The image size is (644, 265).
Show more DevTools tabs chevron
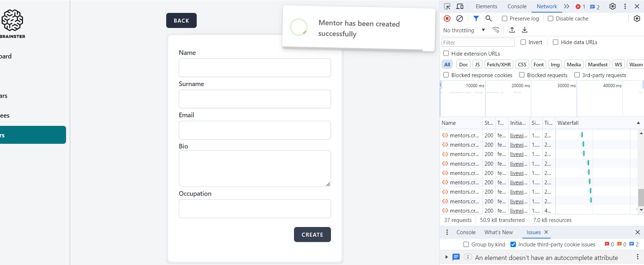coord(566,6)
